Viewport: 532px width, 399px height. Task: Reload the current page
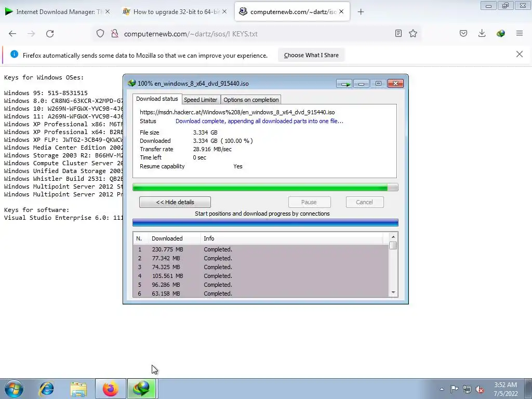50,34
